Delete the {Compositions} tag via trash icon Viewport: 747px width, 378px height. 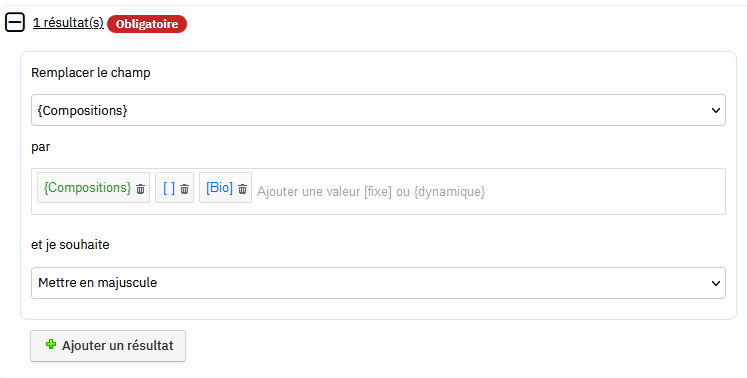[141, 189]
